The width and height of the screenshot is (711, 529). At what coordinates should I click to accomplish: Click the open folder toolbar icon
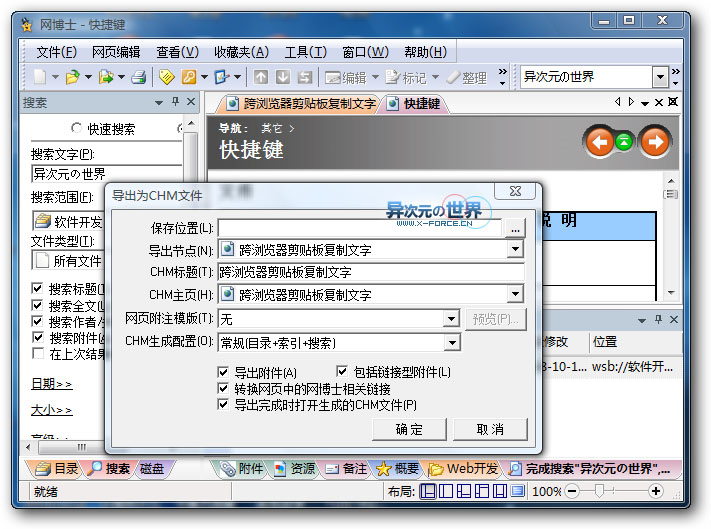(x=73, y=77)
